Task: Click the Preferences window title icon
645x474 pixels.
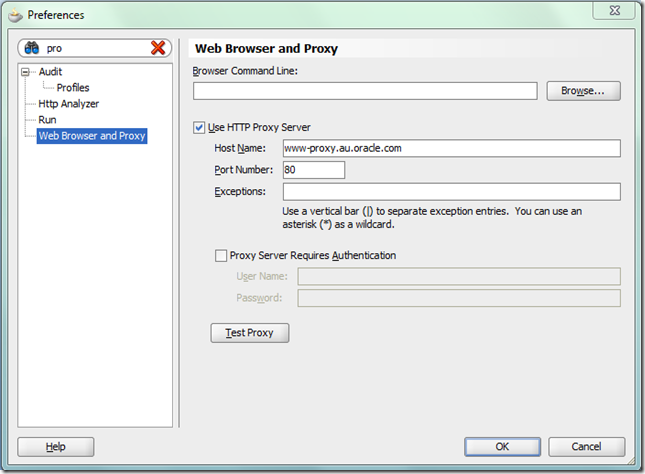Action: (14, 14)
